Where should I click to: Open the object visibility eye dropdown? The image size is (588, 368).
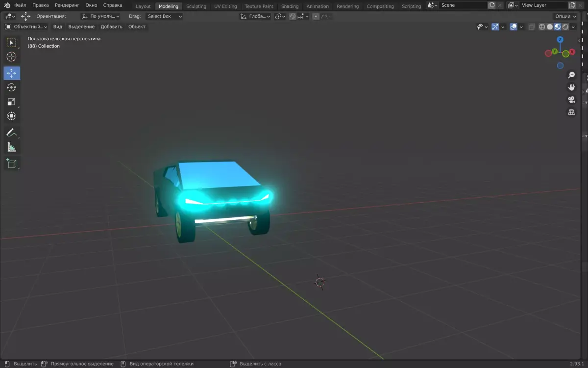pos(483,27)
